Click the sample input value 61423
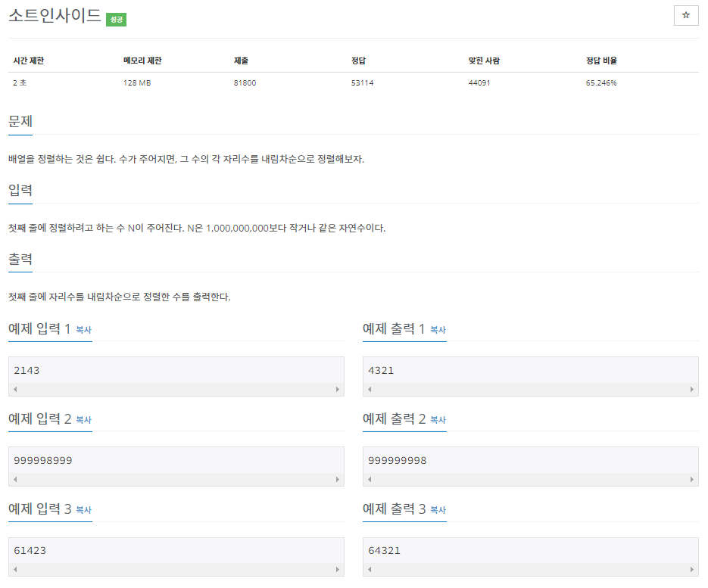 pos(30,551)
